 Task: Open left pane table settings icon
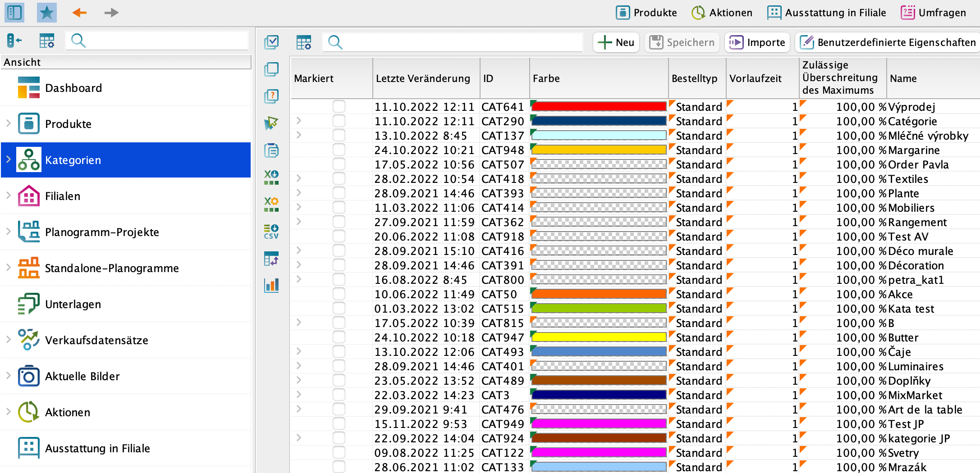point(46,41)
